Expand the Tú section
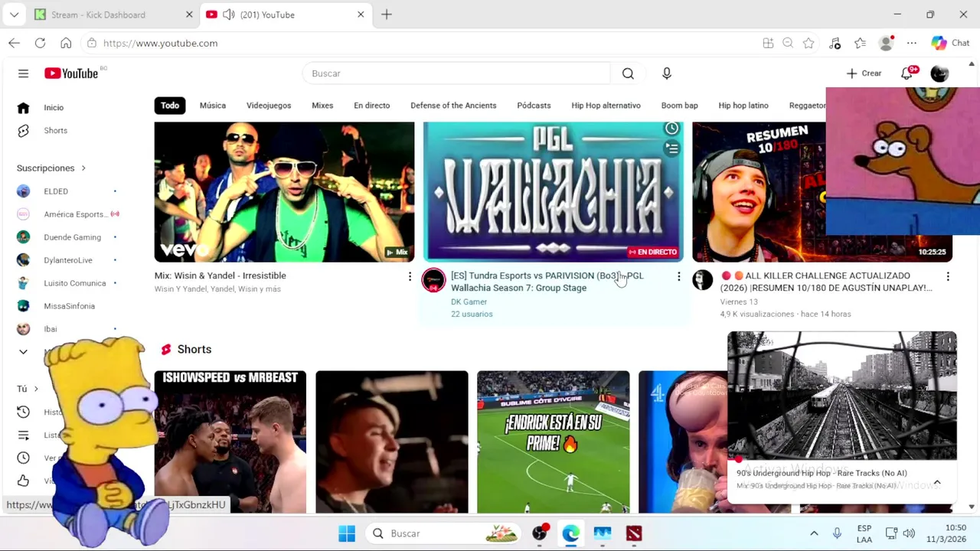 [28, 389]
